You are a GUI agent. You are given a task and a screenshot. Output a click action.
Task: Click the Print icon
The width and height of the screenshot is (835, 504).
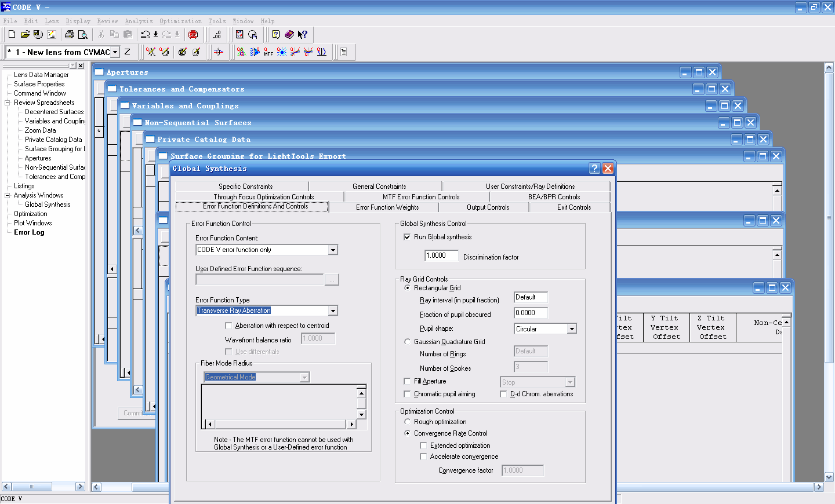(x=70, y=34)
